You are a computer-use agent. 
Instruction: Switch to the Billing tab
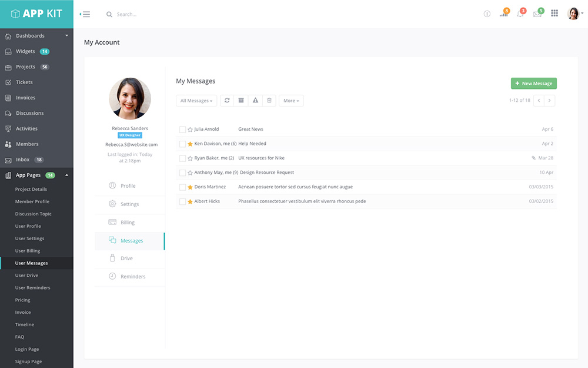(128, 223)
